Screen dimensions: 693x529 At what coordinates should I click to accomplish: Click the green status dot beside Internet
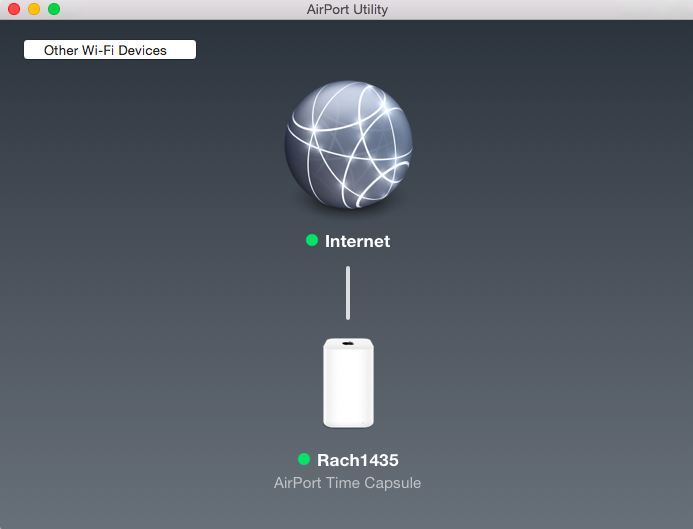(x=312, y=240)
